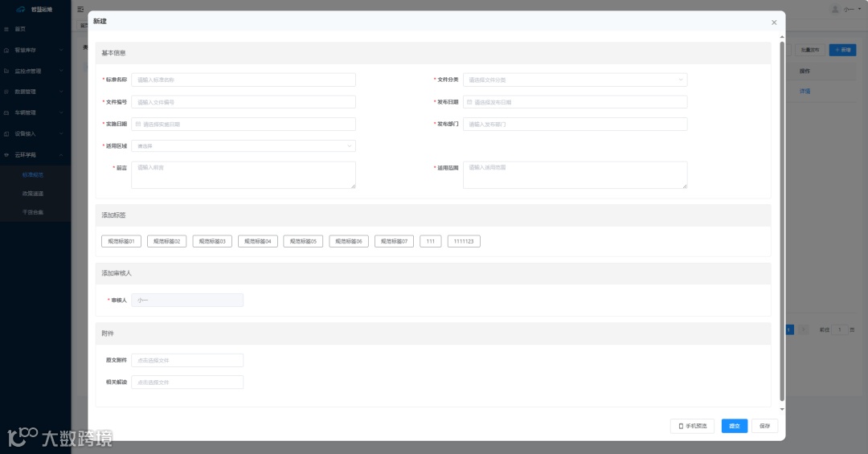The width and height of the screenshot is (868, 454).
Task: Click the scrollbar up arrow in the dialog
Action: [x=782, y=37]
